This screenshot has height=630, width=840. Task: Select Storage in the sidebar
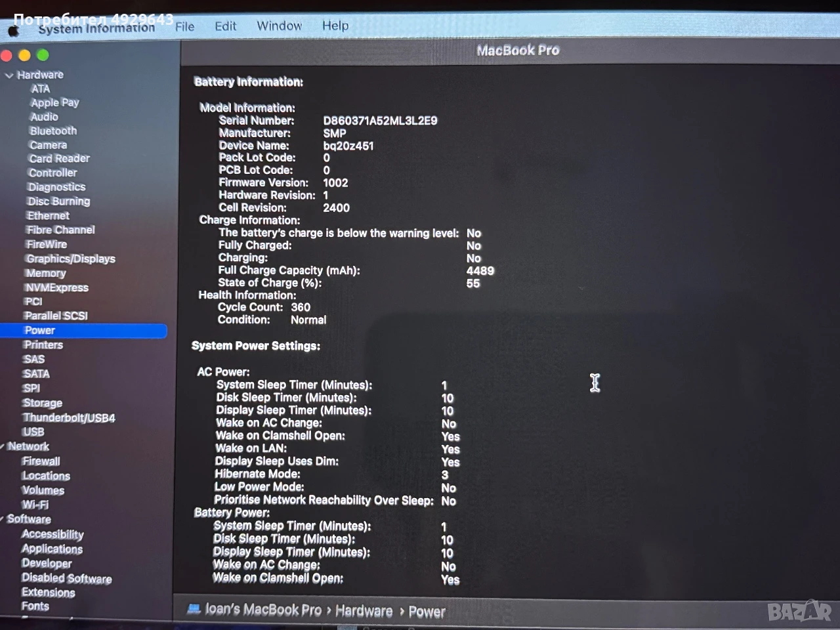coord(43,403)
